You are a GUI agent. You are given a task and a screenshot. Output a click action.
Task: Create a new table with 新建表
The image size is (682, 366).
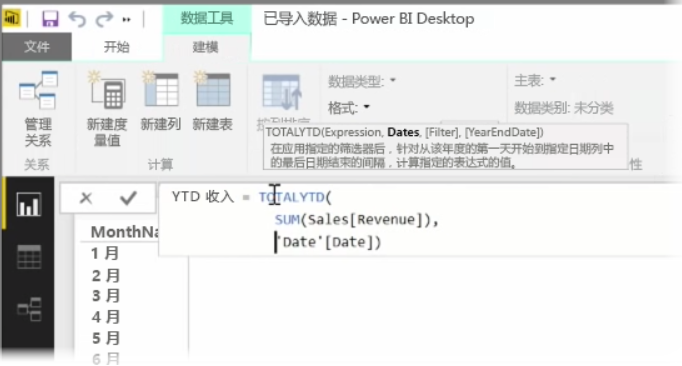[213, 102]
